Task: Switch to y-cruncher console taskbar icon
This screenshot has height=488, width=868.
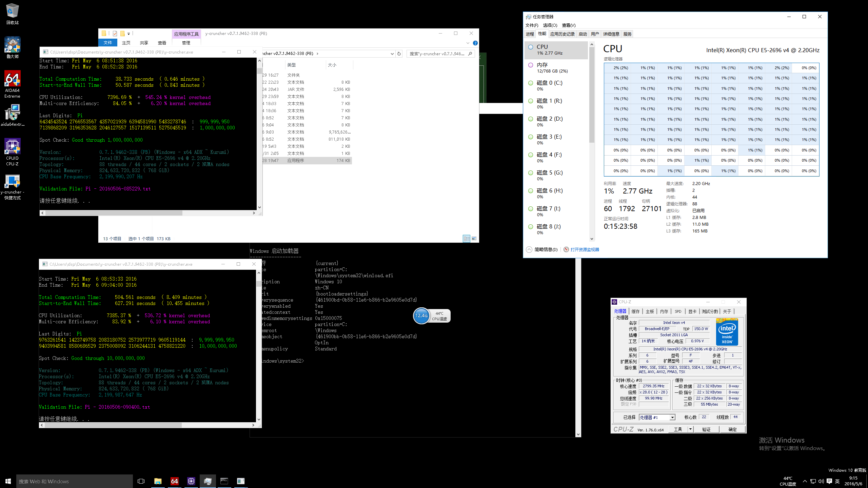Action: (241, 481)
